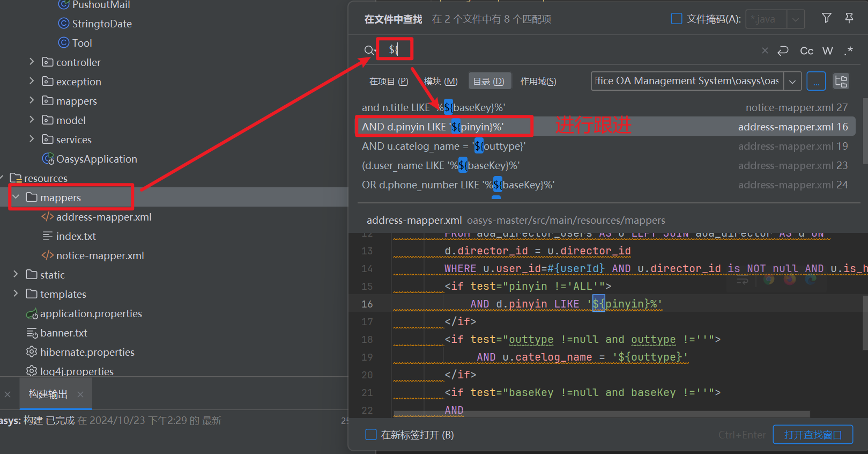The height and width of the screenshot is (454, 868).
Task: Toggle Regex (.*) search option
Action: pyautogui.click(x=848, y=50)
